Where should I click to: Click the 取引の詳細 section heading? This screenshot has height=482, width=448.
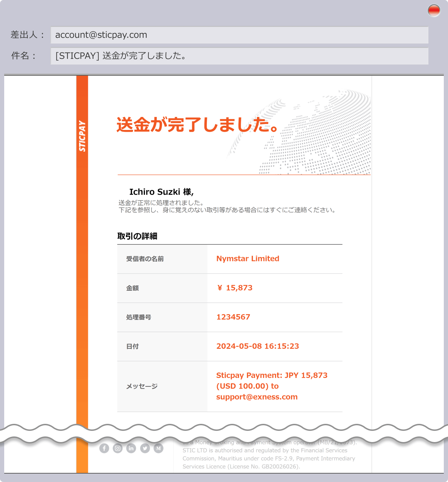click(137, 236)
